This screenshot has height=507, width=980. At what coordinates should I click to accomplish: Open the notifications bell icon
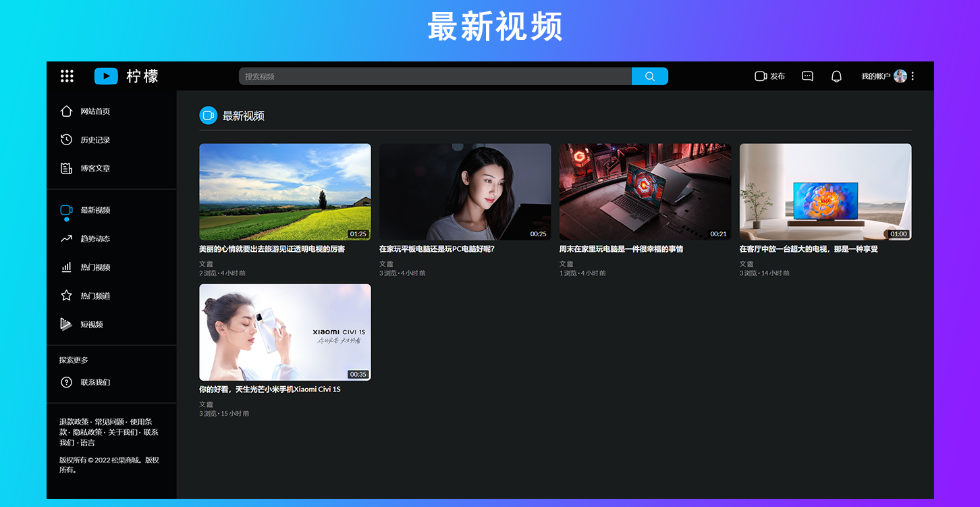836,76
